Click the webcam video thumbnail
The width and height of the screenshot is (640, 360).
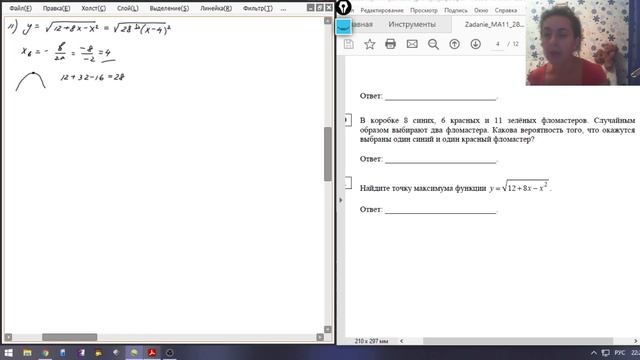583,42
